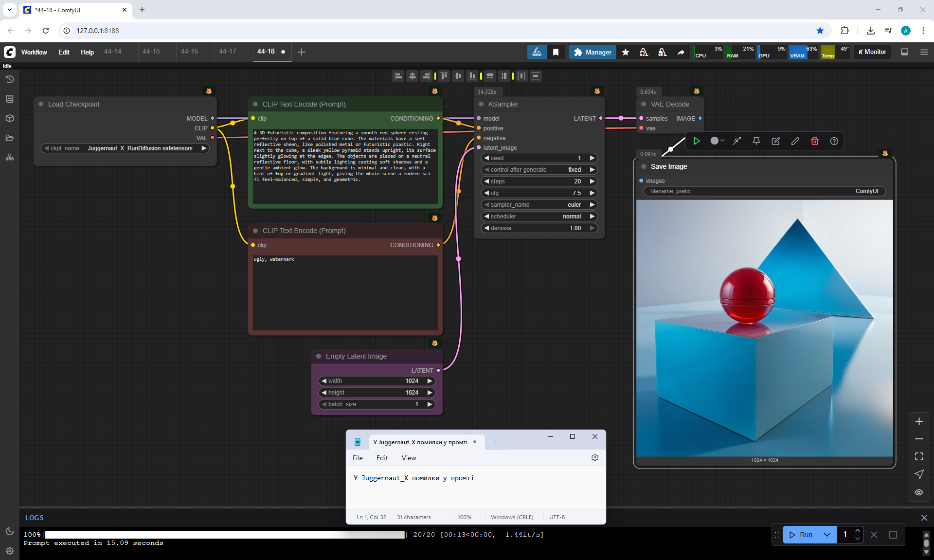Click the star favorites icon beside Manager
The width and height of the screenshot is (934, 560).
pyautogui.click(x=626, y=52)
